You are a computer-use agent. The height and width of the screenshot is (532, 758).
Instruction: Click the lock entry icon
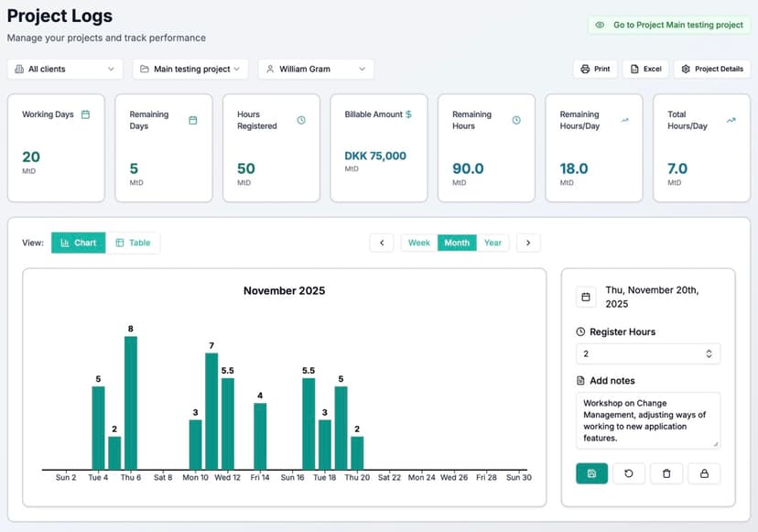703,473
